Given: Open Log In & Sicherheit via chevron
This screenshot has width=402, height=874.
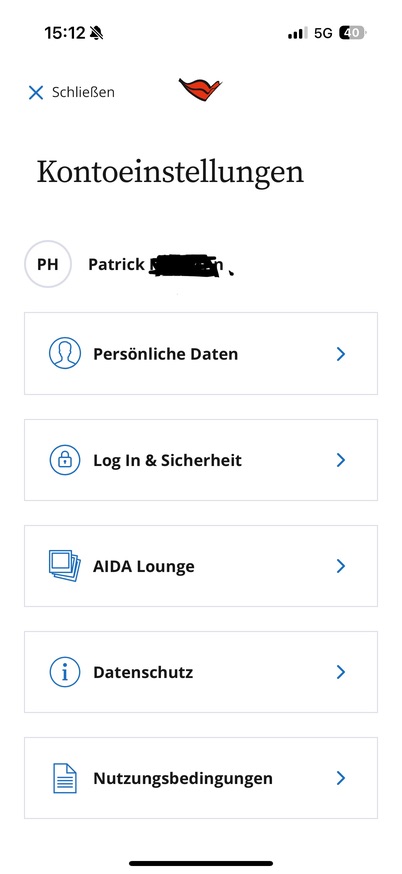Looking at the screenshot, I should click(341, 460).
